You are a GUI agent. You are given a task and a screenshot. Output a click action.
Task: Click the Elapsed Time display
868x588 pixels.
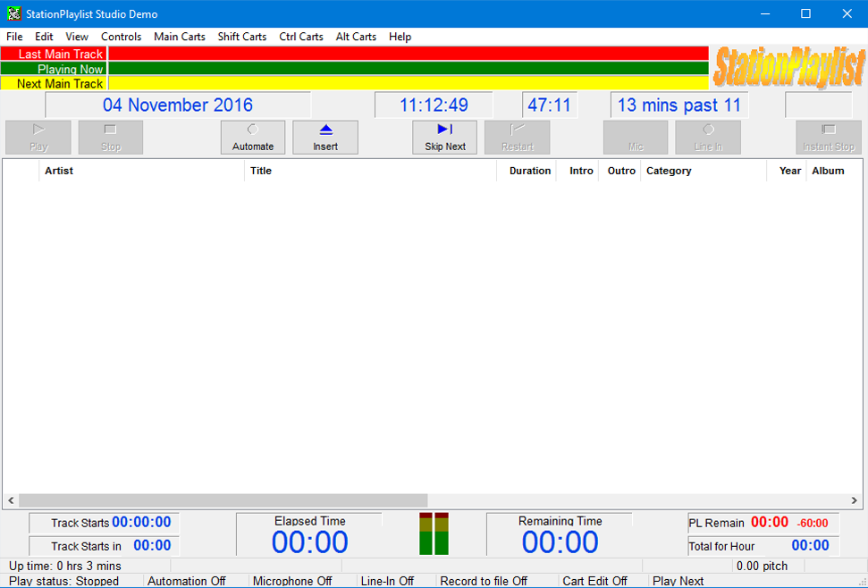[x=309, y=535]
